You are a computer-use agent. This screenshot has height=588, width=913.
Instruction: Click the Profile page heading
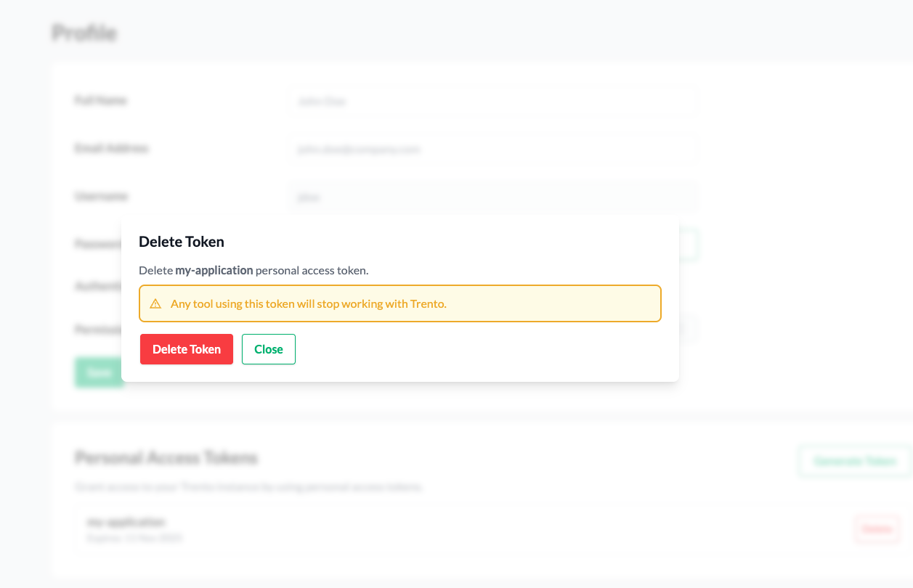[84, 33]
